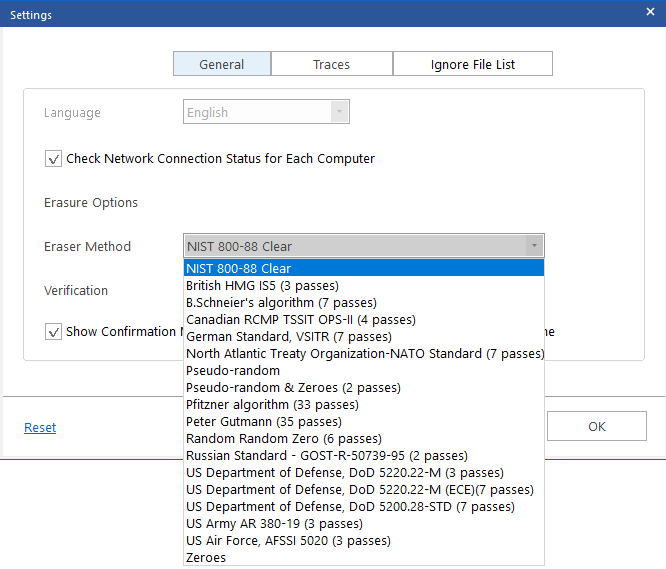666x569 pixels.
Task: Open the Traces tab
Action: pyautogui.click(x=332, y=64)
